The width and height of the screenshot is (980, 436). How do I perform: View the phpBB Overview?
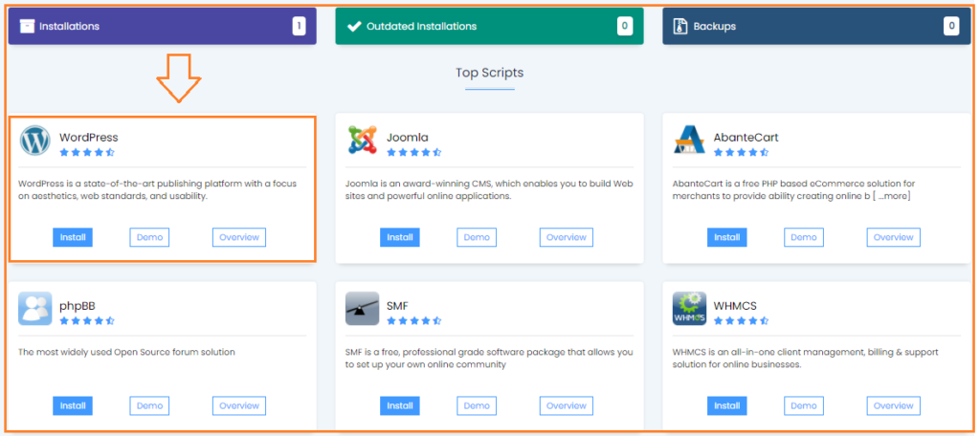pos(239,406)
